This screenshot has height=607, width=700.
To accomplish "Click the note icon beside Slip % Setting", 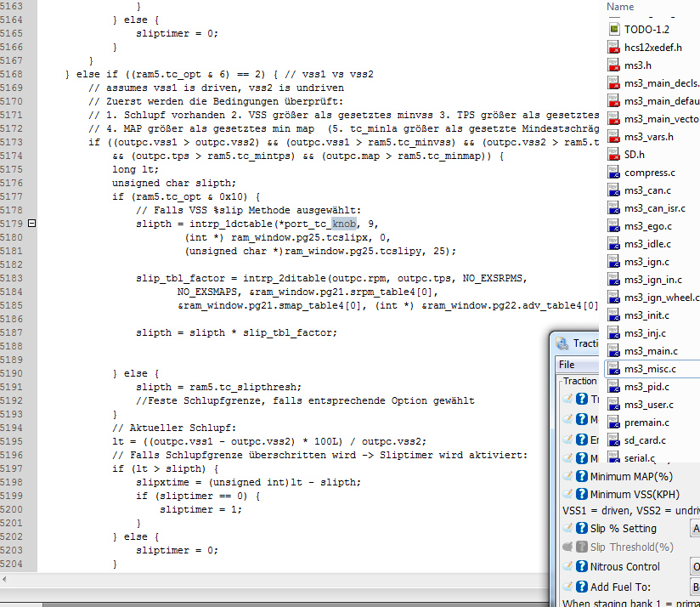I will point(568,529).
